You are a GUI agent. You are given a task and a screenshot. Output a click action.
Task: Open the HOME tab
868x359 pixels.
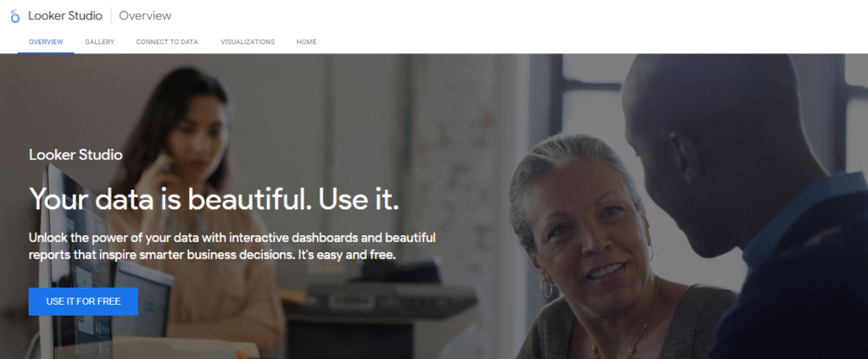307,42
